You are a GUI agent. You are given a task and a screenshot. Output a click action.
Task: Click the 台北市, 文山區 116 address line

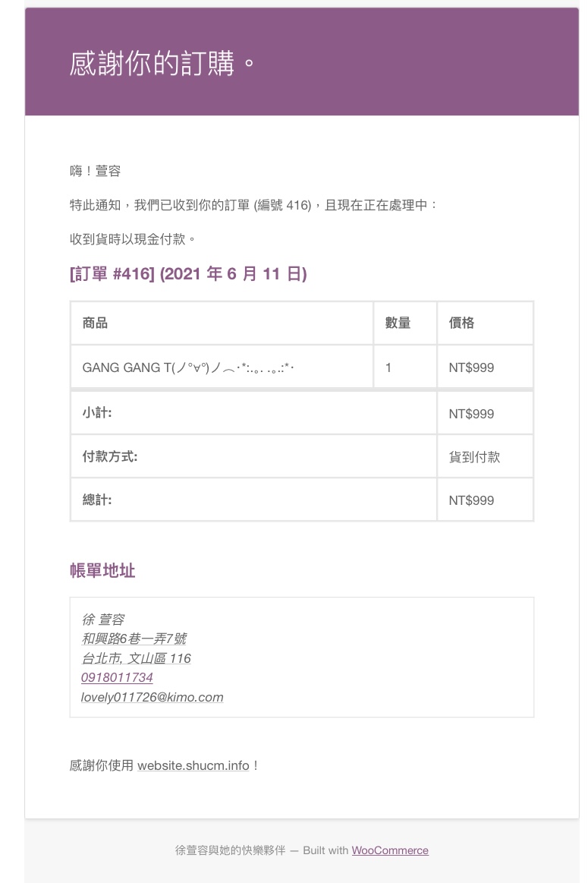click(x=136, y=658)
